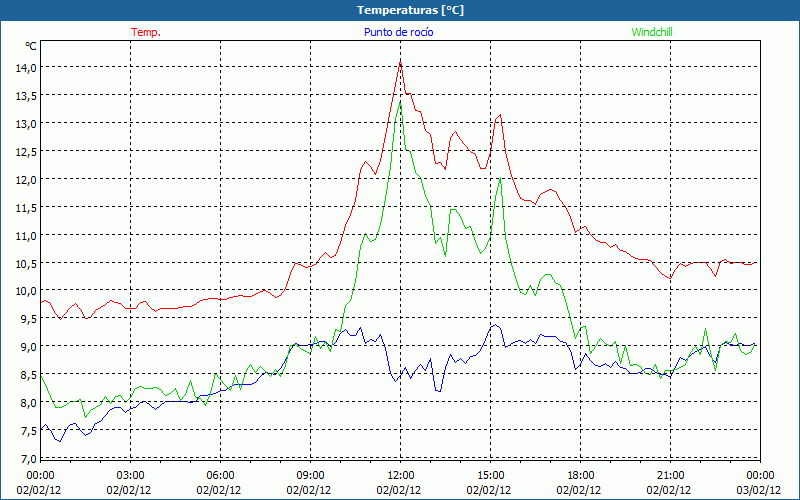Click the 03:00 time label on x-axis

click(130, 475)
